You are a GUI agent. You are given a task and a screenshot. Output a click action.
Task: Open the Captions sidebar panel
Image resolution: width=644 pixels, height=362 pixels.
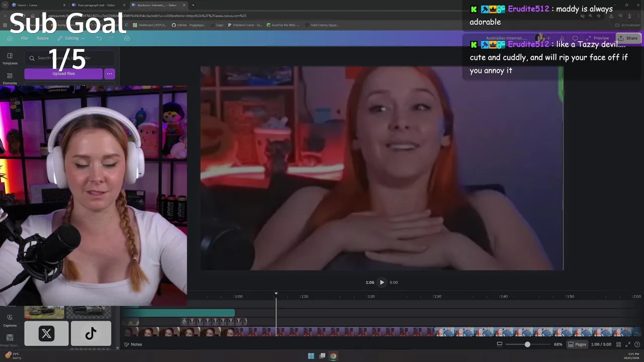point(10,320)
